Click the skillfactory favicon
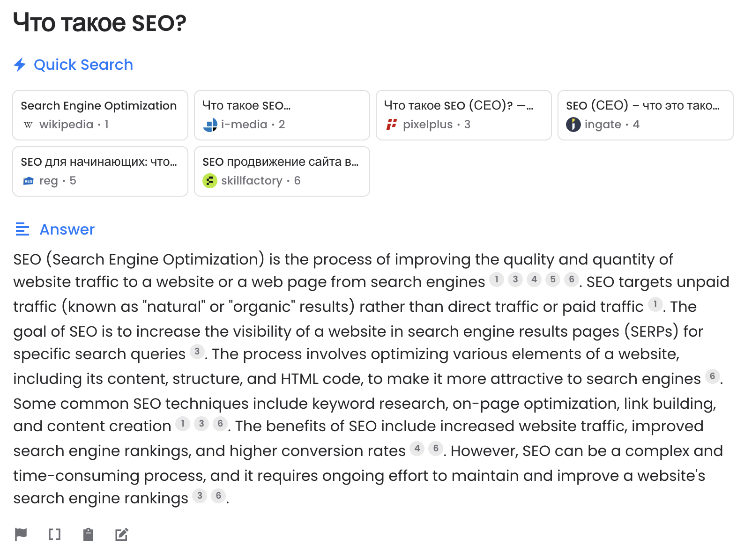The height and width of the screenshot is (560, 744). tap(210, 181)
